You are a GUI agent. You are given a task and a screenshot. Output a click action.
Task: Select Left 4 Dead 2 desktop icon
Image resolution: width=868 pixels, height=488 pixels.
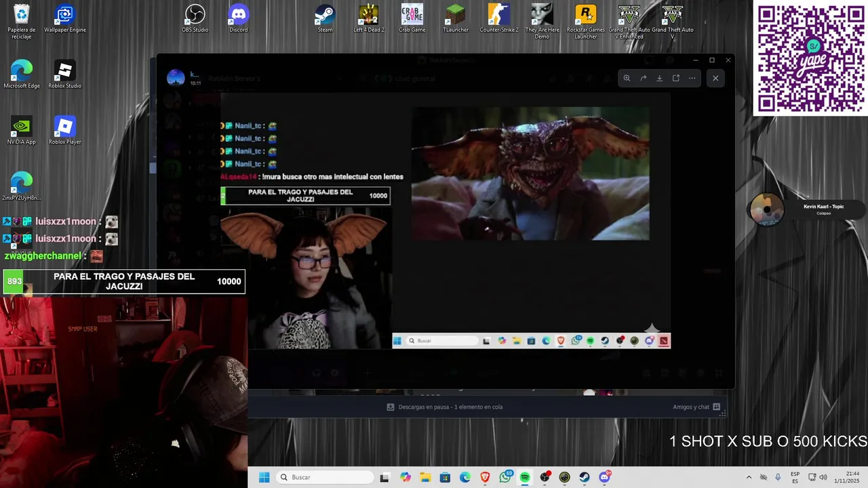pyautogui.click(x=369, y=19)
